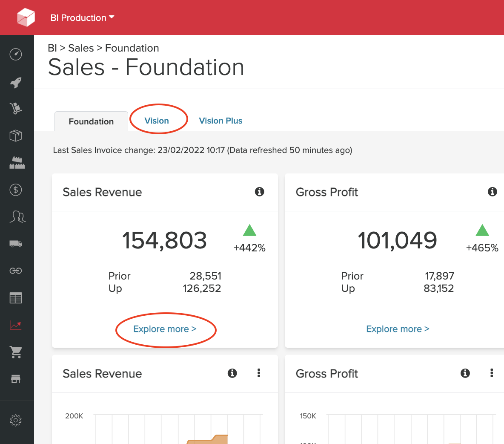The height and width of the screenshot is (444, 504).
Task: Switch to the Vision tab
Action: (x=157, y=121)
